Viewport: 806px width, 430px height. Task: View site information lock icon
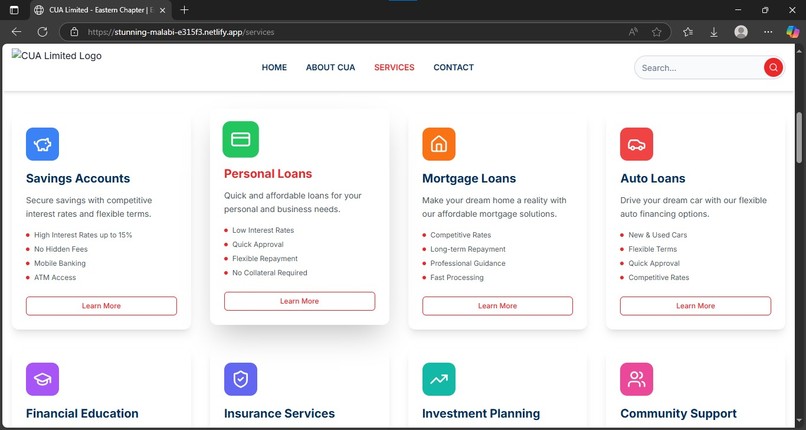74,32
